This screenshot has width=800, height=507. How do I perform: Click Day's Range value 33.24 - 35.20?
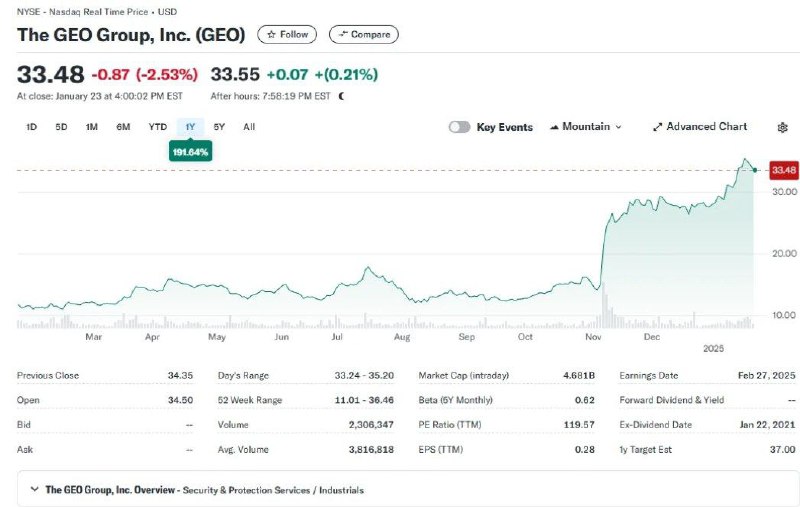364,375
